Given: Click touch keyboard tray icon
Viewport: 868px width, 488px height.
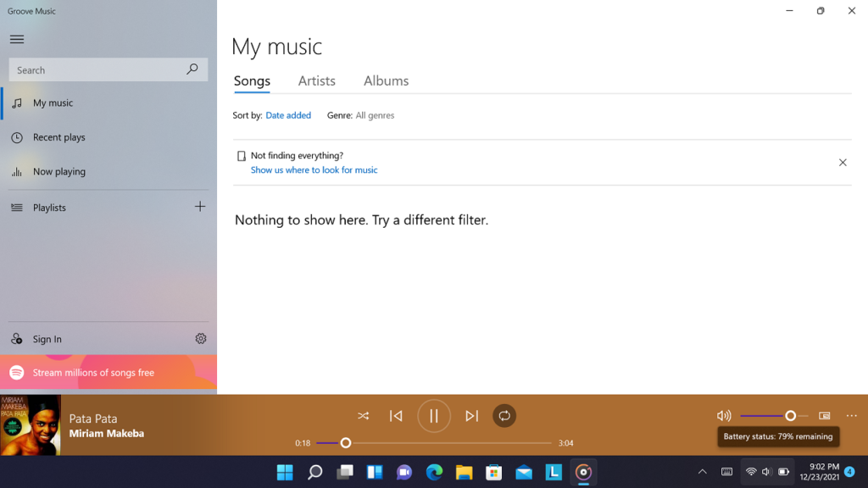Looking at the screenshot, I should 726,472.
